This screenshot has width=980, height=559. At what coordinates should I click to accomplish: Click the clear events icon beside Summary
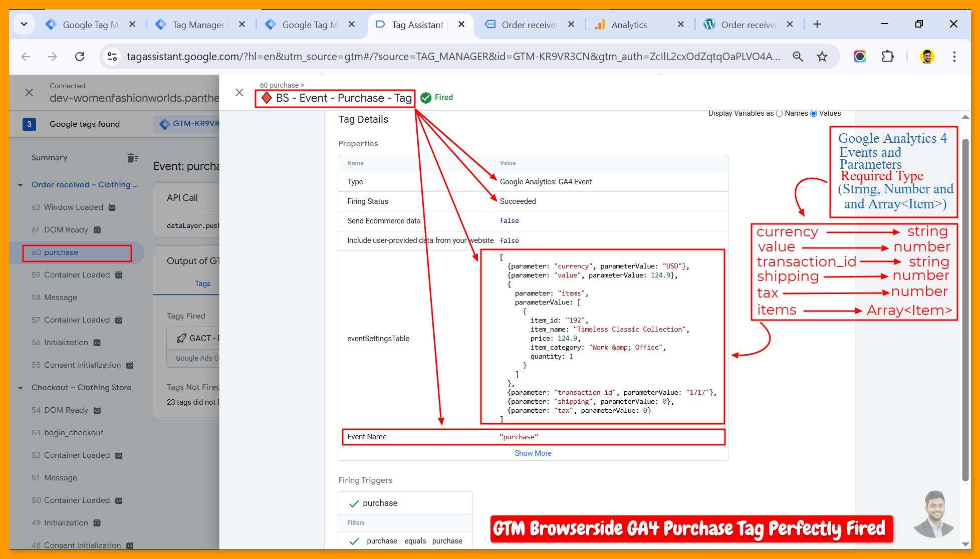(x=132, y=158)
